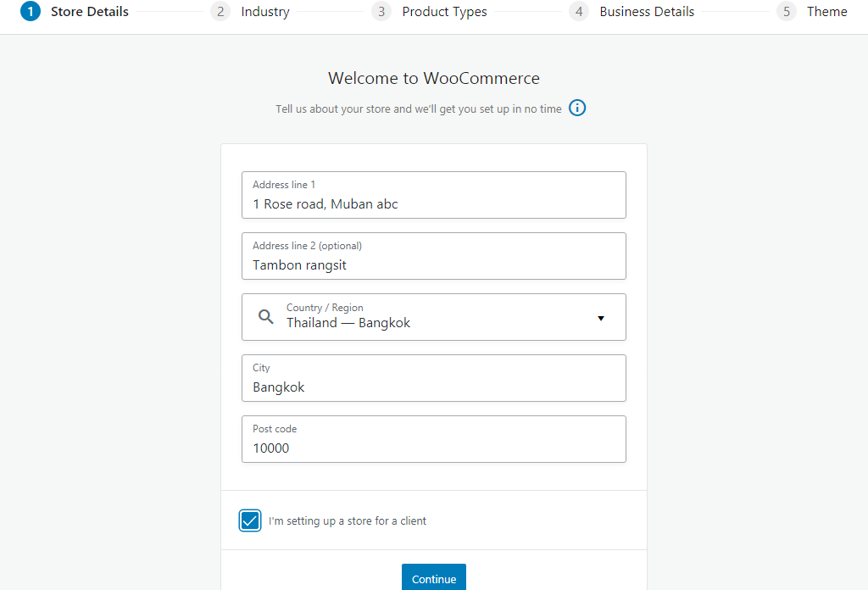Expand the Country / Region dropdown arrow
Screen dimensions: 868x590
[601, 318]
